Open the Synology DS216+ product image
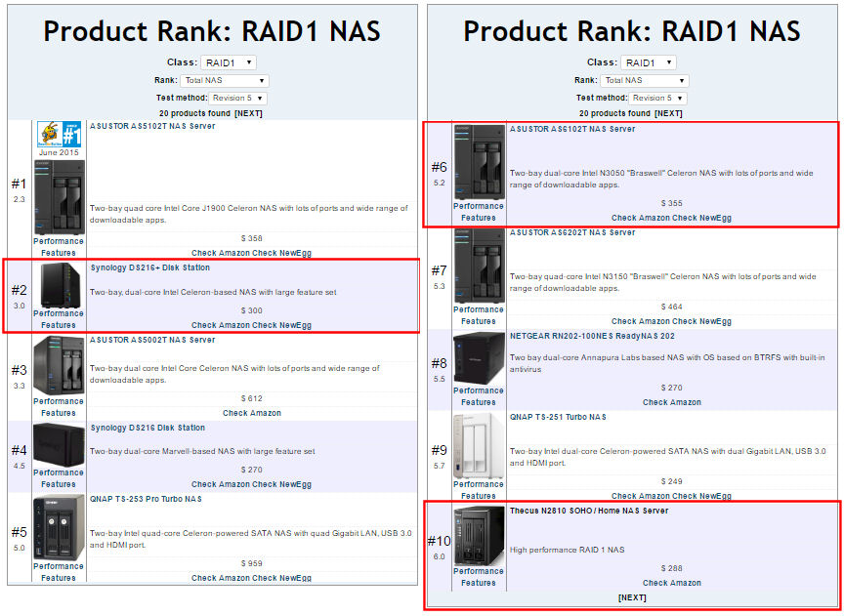Viewport: 844px width, 616px height. (61, 285)
